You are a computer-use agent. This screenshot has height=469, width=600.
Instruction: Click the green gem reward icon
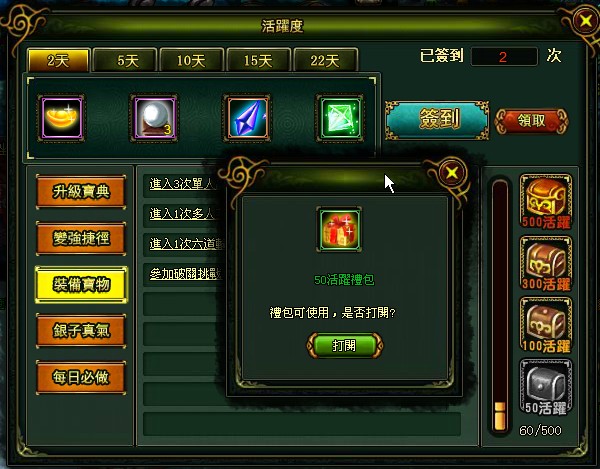(x=340, y=118)
